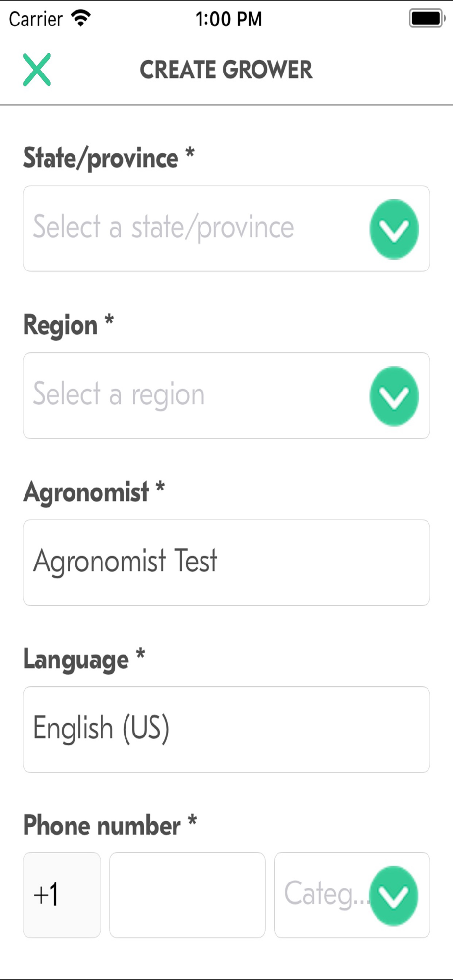Image resolution: width=453 pixels, height=980 pixels.
Task: Tap the Phone number field label
Action: click(x=102, y=825)
